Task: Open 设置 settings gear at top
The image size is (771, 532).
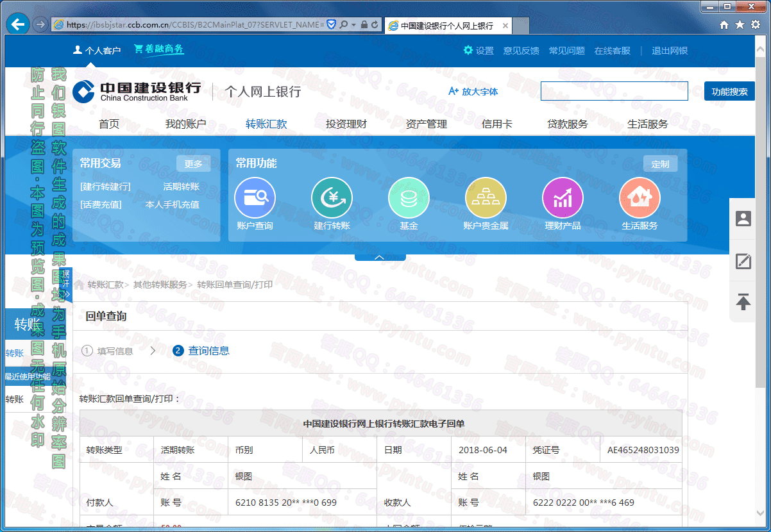Action: pos(479,51)
